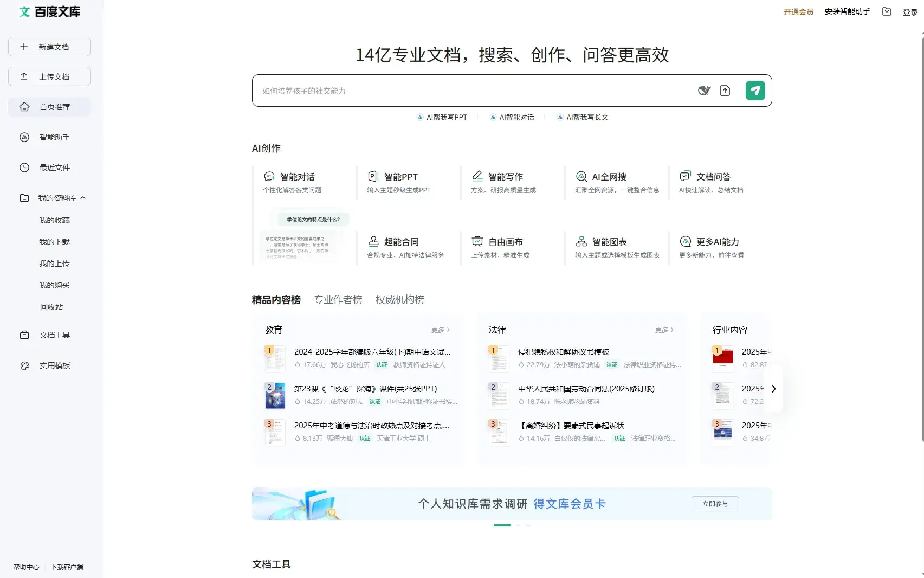This screenshot has height=578, width=924.
Task: Click the 超能合同 stamp icon
Action: click(x=373, y=241)
